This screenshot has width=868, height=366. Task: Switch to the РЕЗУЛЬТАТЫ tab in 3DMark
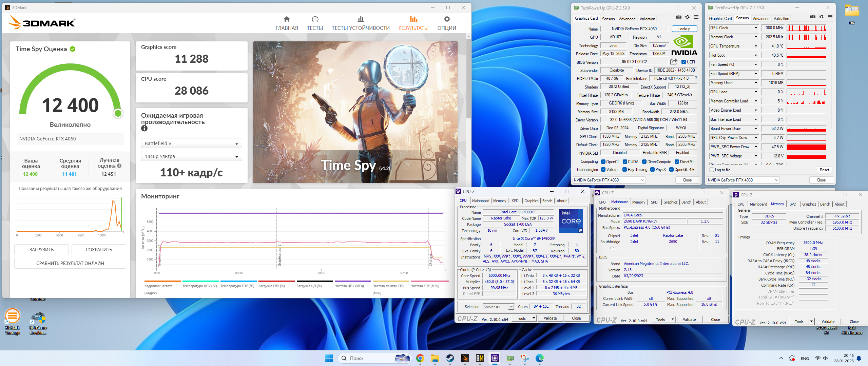pos(413,23)
